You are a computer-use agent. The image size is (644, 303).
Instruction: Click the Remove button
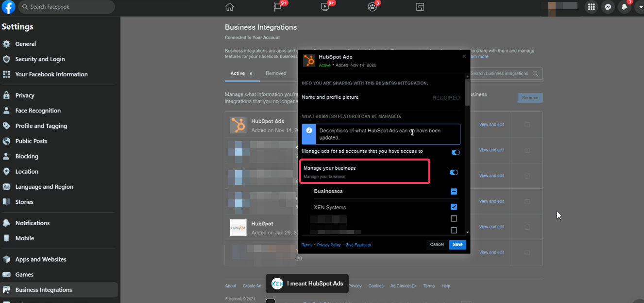tap(530, 98)
